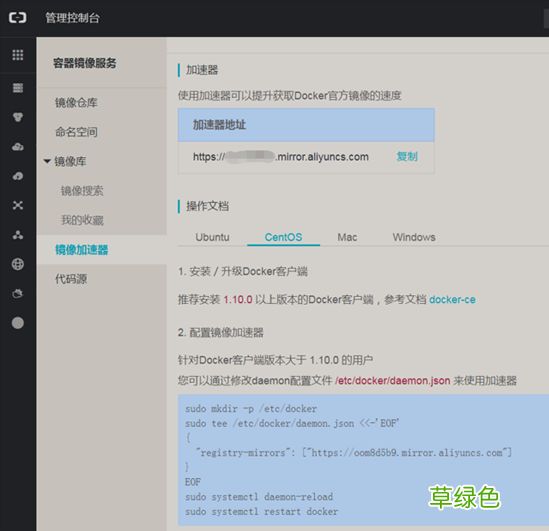Click the 'sudo tee /etc/docker/daemon.json' code line

[x=292, y=424]
